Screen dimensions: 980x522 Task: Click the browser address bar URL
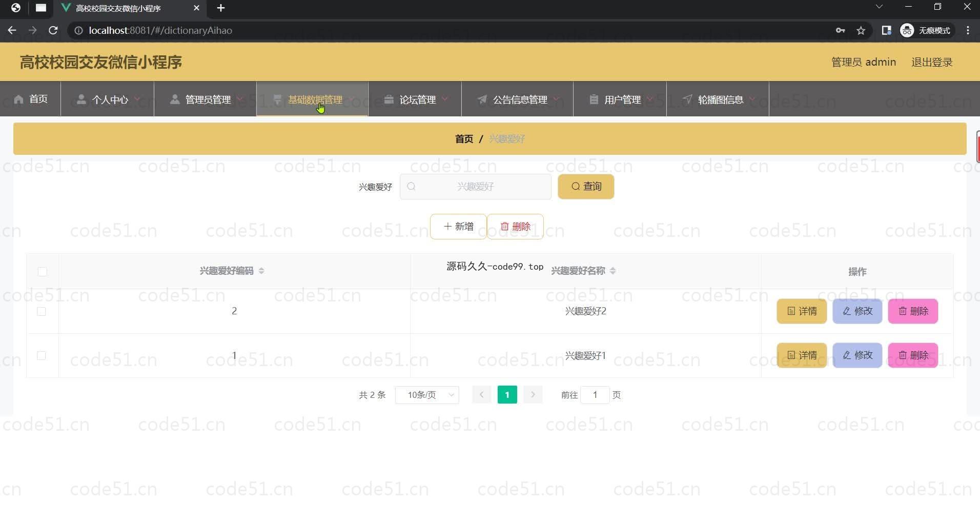click(160, 30)
